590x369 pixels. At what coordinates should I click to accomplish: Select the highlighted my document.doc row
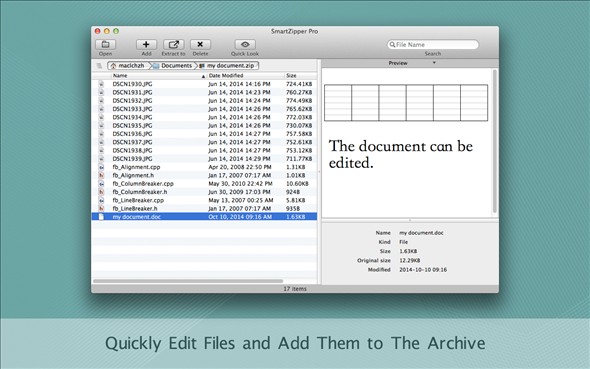tap(204, 217)
